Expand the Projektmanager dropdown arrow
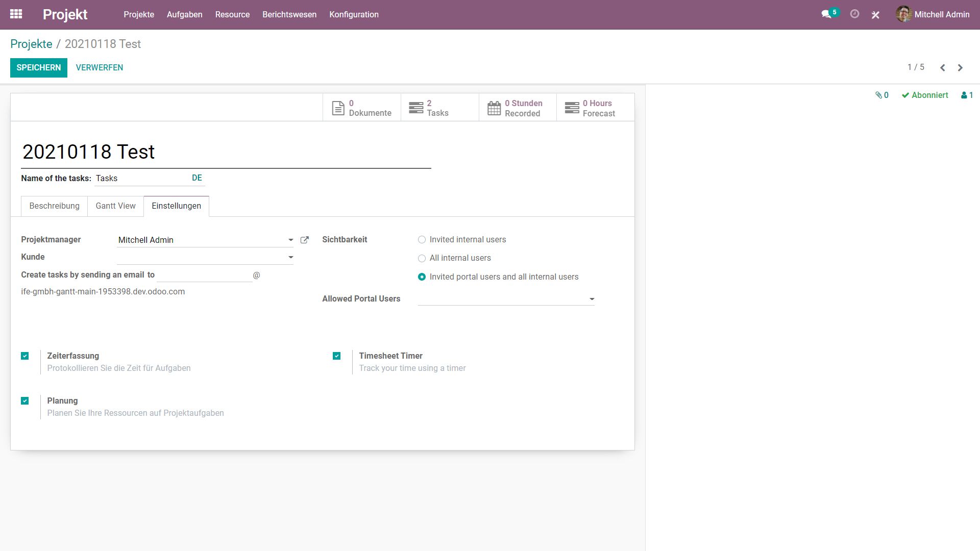 click(290, 240)
